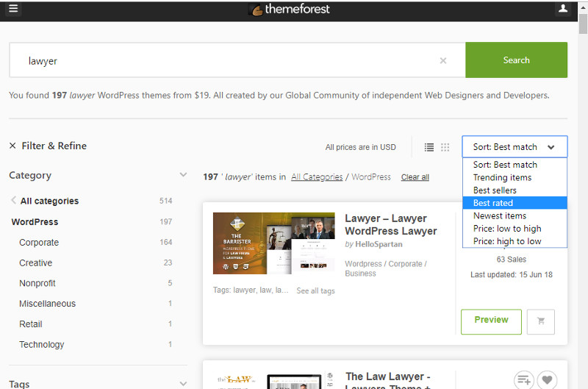
Task: Clear the search field with the X icon
Action: click(443, 60)
